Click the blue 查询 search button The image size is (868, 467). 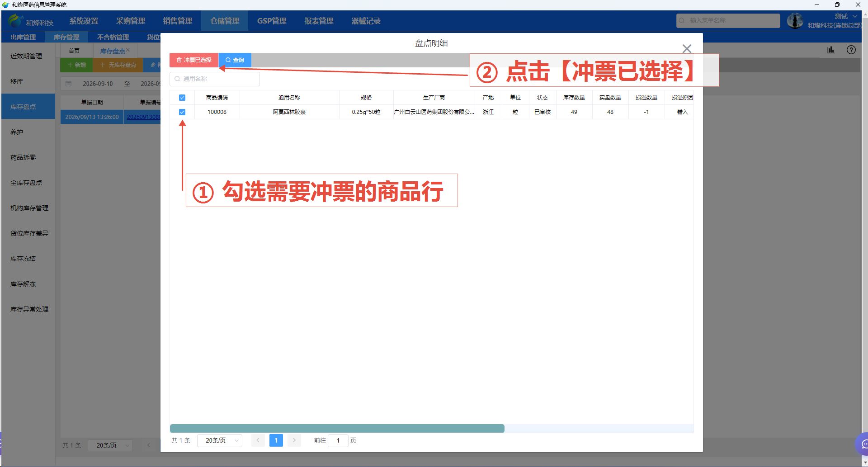[235, 60]
